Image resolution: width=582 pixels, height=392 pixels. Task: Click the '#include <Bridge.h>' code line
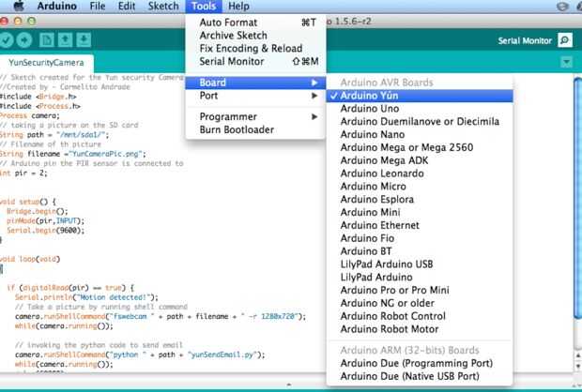[38, 97]
